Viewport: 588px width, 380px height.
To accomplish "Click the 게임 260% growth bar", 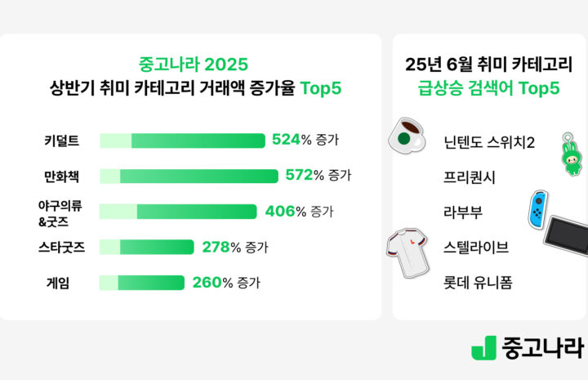I will tap(142, 283).
